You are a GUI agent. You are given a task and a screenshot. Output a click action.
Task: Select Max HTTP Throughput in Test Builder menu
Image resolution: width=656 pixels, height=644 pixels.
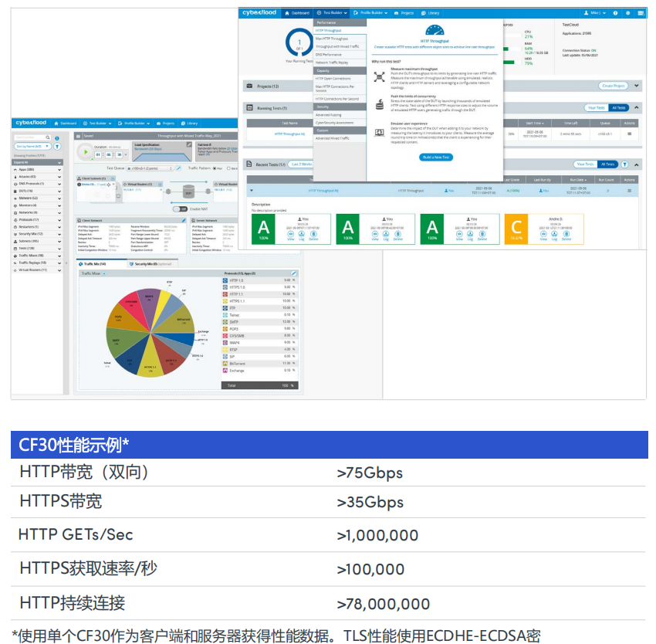coord(332,38)
